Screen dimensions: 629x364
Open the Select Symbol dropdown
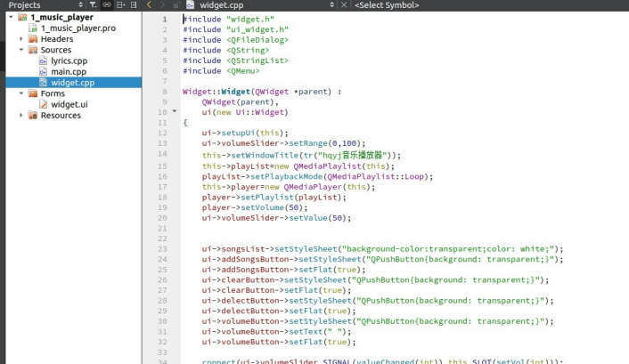click(387, 4)
